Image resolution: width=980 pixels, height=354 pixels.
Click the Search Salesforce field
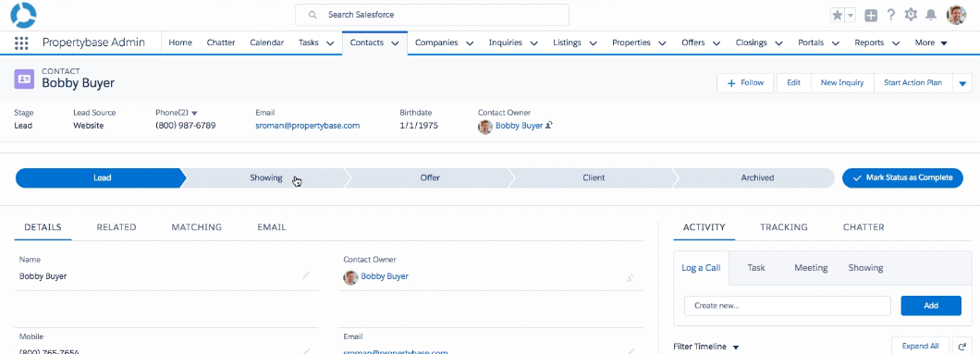point(432,15)
